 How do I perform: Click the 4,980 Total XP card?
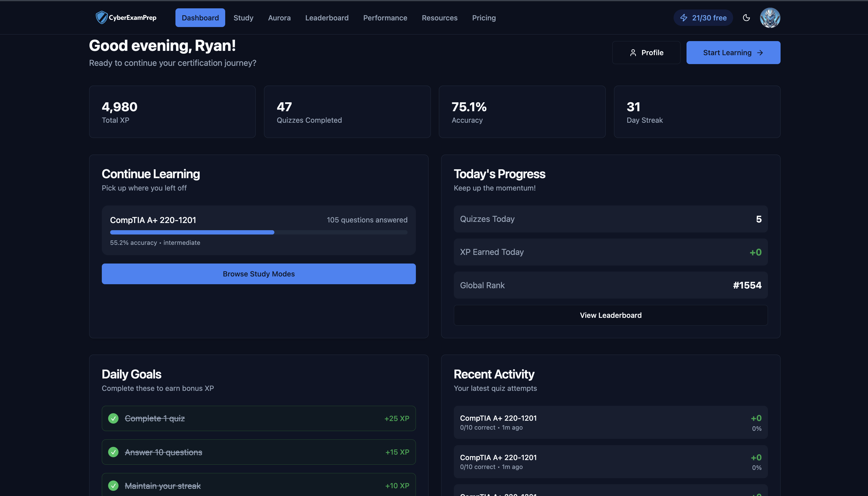click(x=172, y=112)
